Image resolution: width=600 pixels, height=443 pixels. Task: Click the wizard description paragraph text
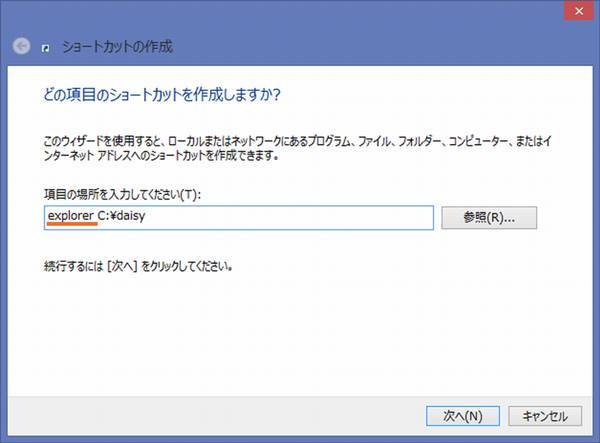tap(297, 148)
